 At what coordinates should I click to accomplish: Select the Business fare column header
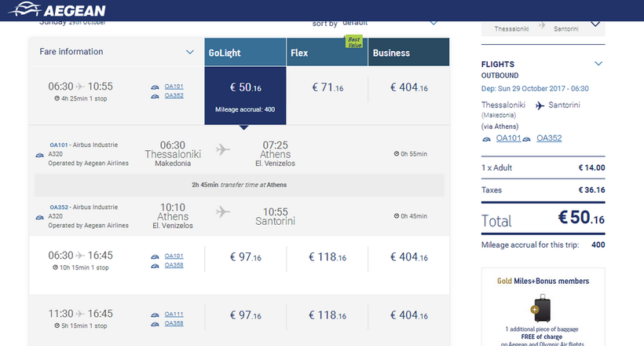click(x=408, y=53)
